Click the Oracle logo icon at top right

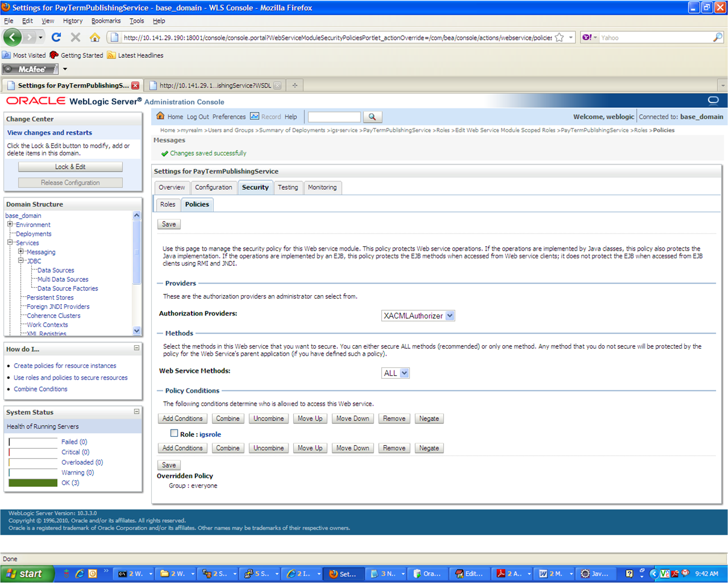coord(713,101)
